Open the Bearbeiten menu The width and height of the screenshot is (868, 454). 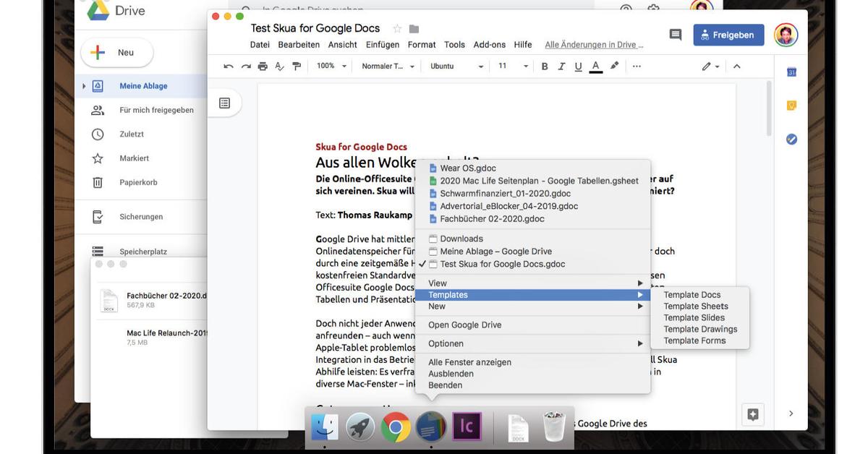pyautogui.click(x=299, y=45)
